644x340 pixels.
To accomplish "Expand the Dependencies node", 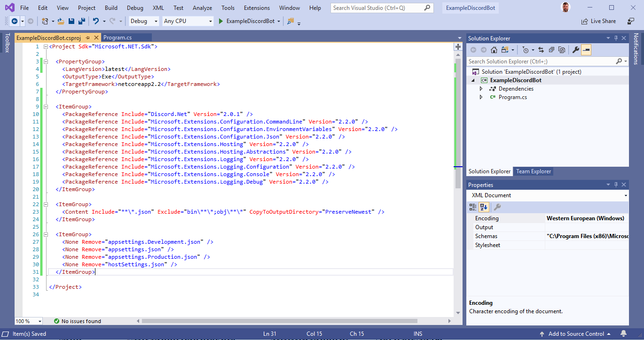I will pos(481,89).
